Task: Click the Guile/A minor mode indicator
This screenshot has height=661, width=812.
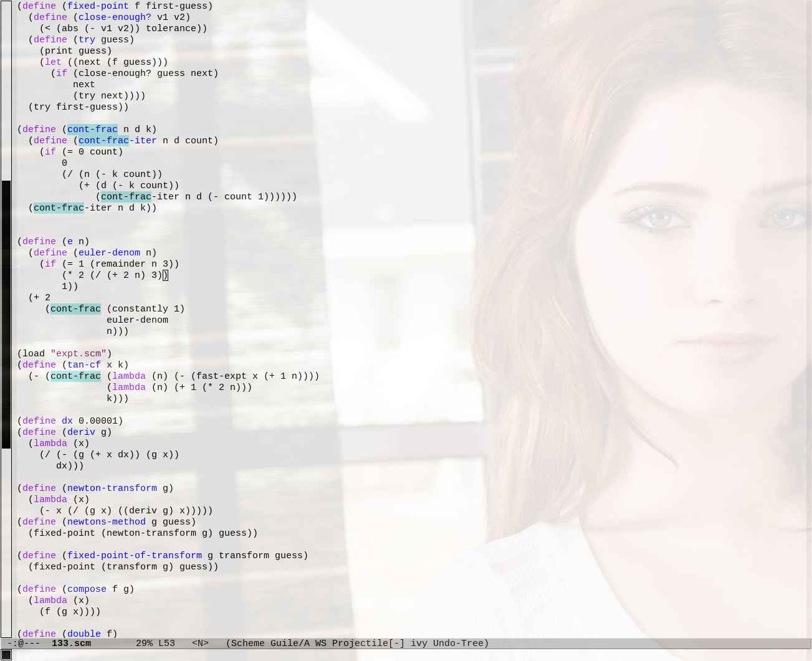Action: point(290,643)
